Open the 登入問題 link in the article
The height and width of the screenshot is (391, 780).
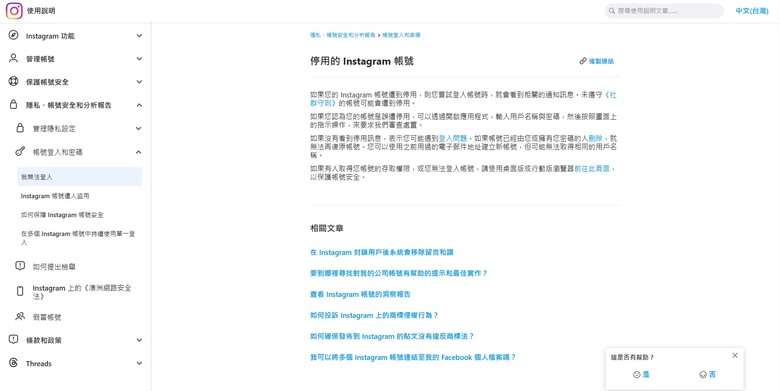click(x=453, y=138)
